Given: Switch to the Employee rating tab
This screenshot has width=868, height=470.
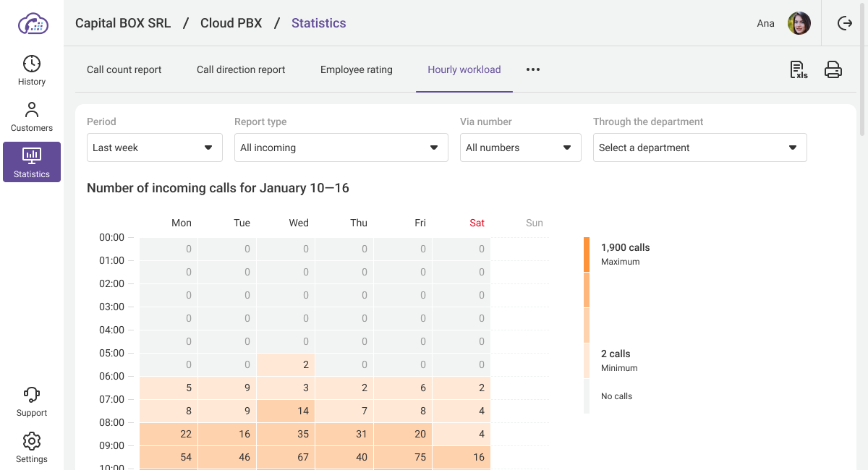Looking at the screenshot, I should pyautogui.click(x=356, y=70).
